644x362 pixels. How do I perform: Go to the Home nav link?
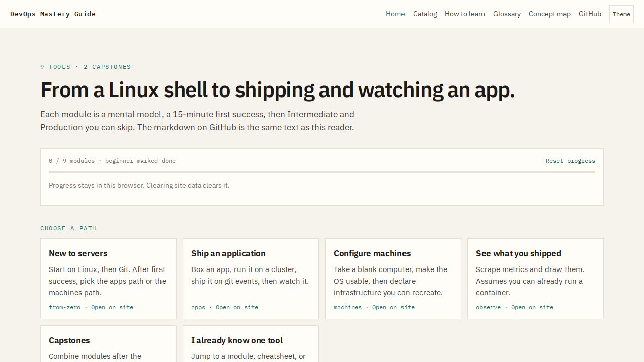(395, 14)
